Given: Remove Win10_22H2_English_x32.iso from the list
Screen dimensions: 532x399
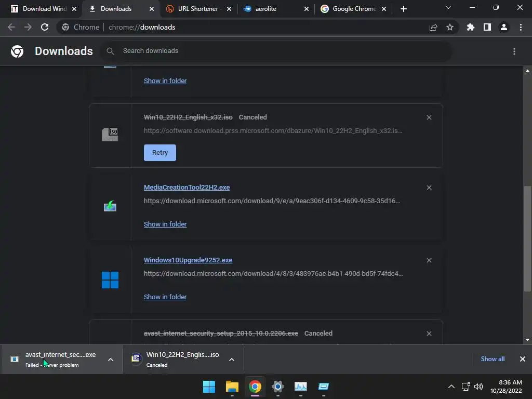Looking at the screenshot, I should pos(429,117).
